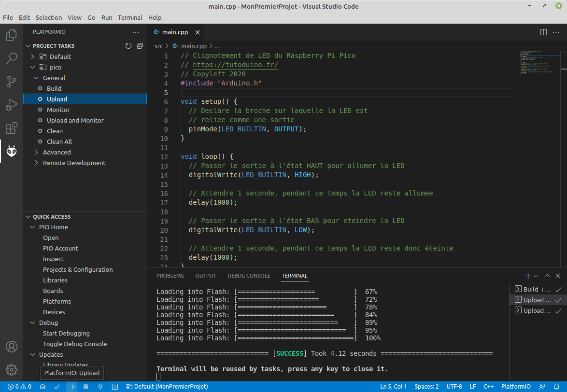
Task: Click the PlatformIO Clean trash icon
Action: click(86, 387)
